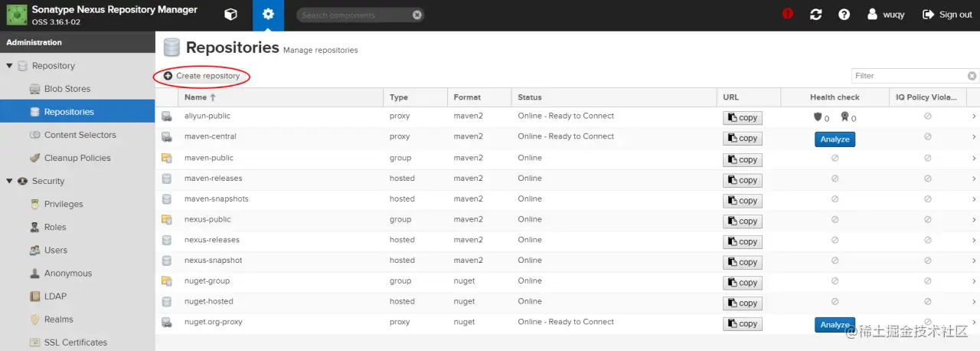Viewport: 980px width, 351px height.
Task: Click maven-releases hosted repository icon
Action: point(166,179)
